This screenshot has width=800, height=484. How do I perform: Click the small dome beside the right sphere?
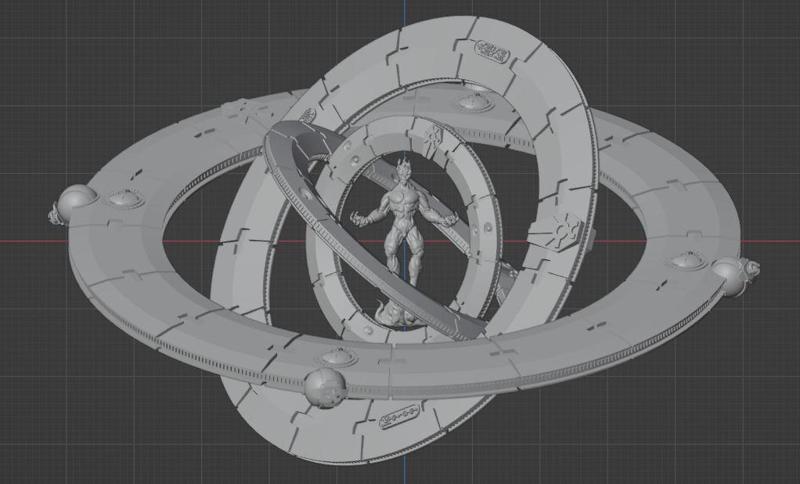click(688, 261)
